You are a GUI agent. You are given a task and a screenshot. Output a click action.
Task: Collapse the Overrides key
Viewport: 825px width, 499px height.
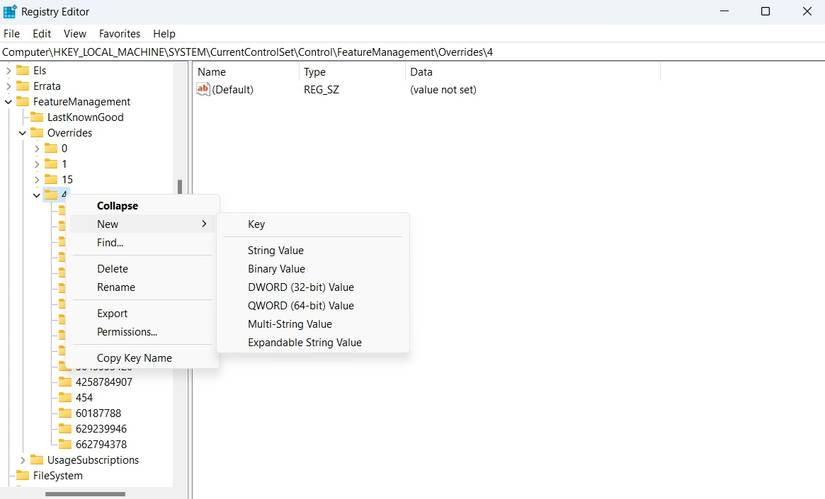pyautogui.click(x=23, y=133)
